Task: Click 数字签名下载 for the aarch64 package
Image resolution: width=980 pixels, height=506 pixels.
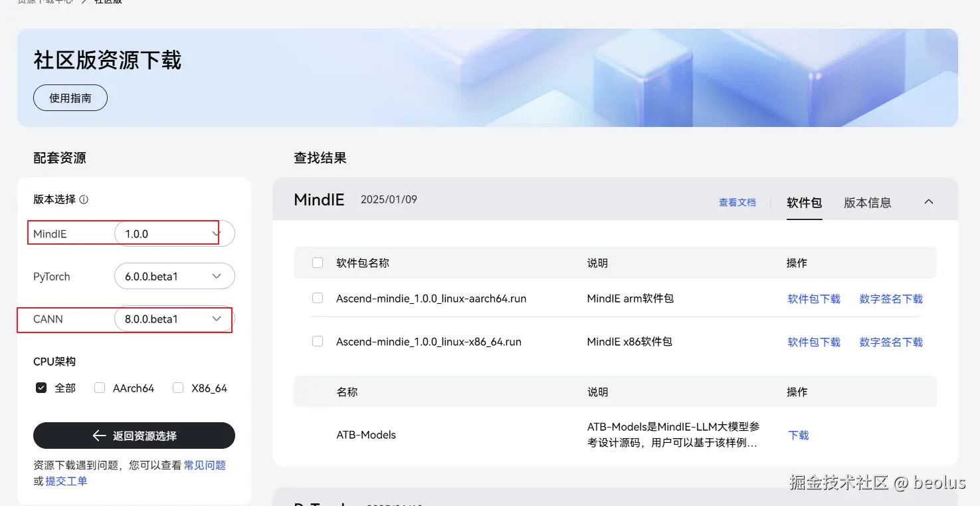Action: tap(891, 299)
